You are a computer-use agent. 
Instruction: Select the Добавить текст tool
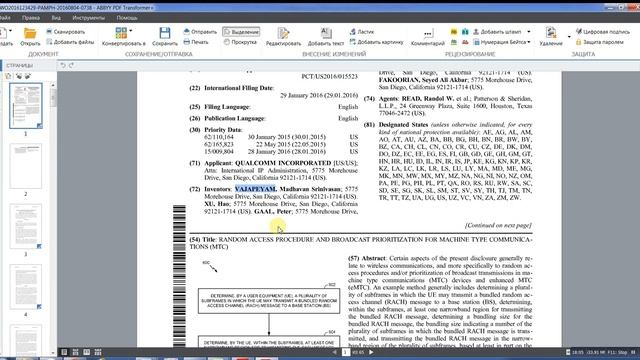(x=326, y=37)
